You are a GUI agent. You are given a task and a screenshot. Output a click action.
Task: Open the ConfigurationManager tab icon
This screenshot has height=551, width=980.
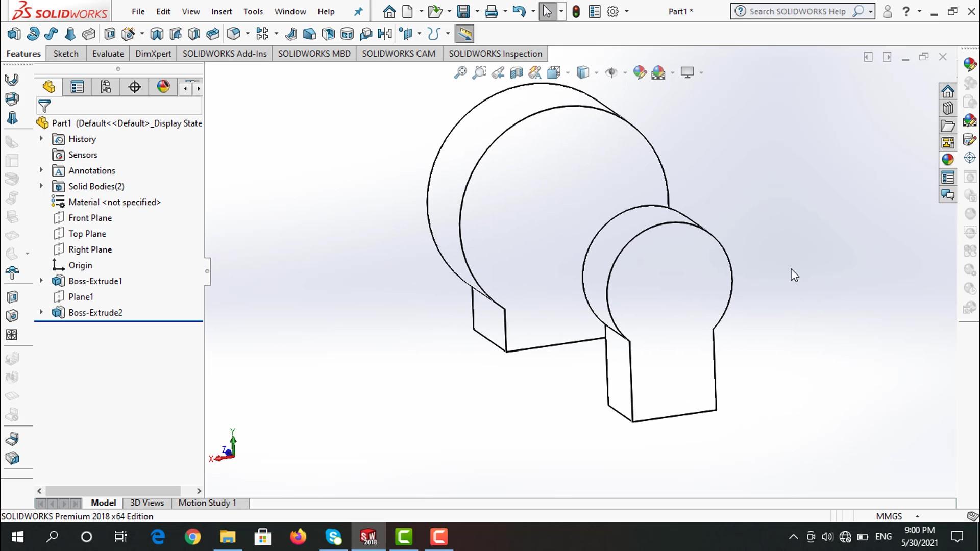pos(106,87)
